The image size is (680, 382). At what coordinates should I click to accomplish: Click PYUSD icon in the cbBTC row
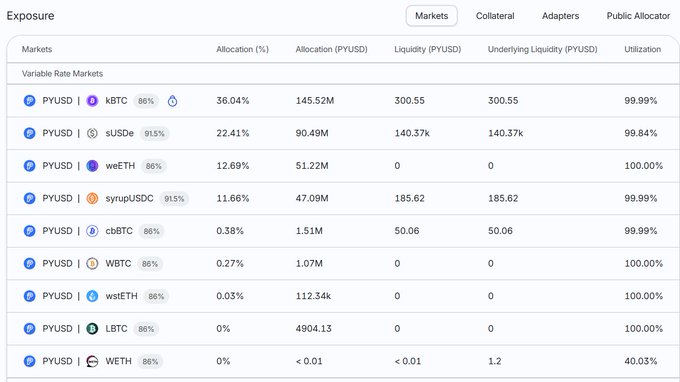[x=29, y=231]
